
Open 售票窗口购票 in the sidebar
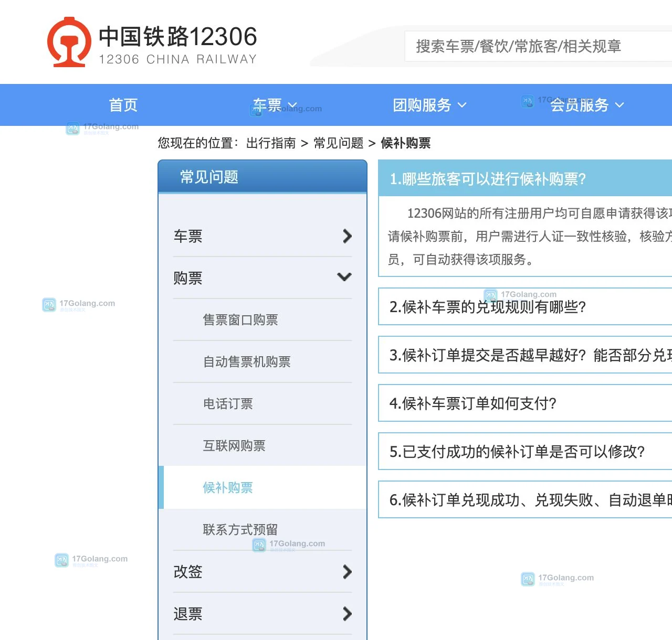[240, 320]
